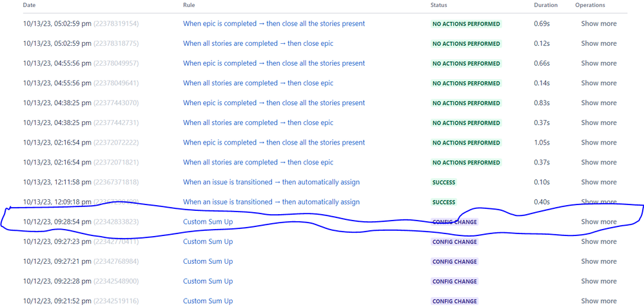Click the Date column header
This screenshot has height=307, width=644.
(x=29, y=5)
